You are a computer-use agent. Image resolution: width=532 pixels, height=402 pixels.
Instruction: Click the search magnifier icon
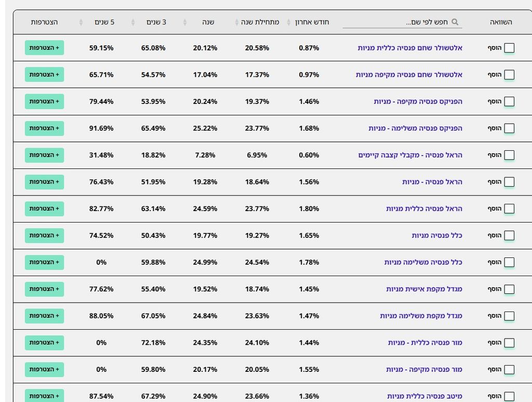click(455, 22)
